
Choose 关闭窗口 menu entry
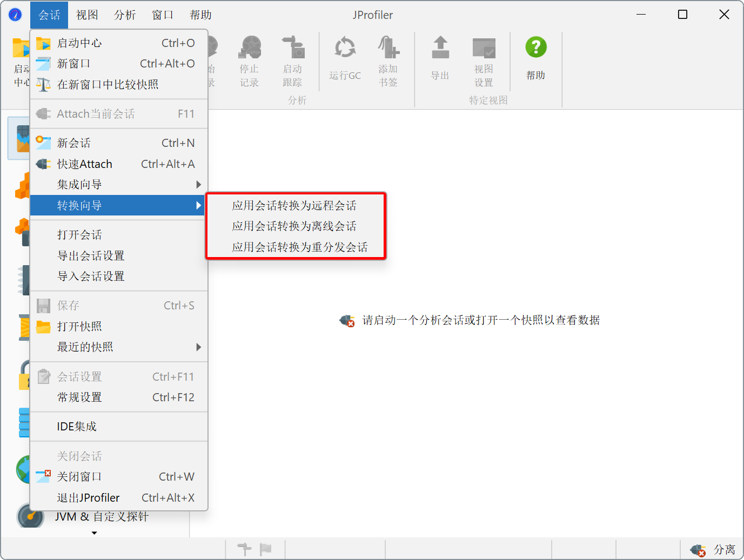click(x=119, y=477)
